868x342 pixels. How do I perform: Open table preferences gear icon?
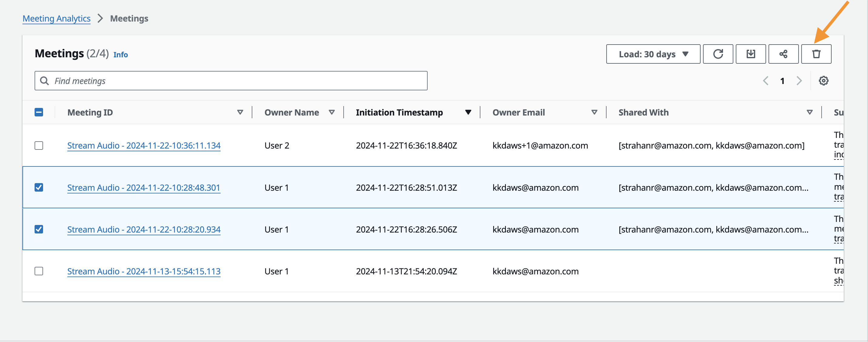pos(823,81)
